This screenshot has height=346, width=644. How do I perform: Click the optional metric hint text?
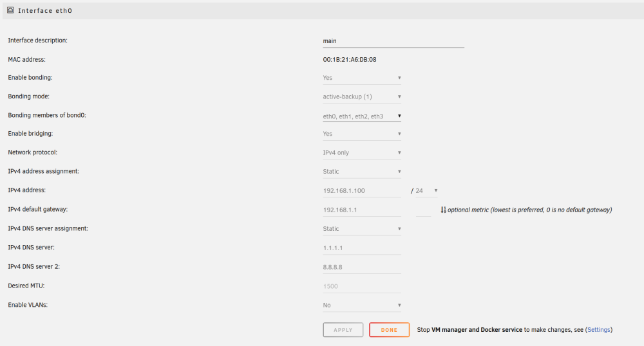[530, 210]
